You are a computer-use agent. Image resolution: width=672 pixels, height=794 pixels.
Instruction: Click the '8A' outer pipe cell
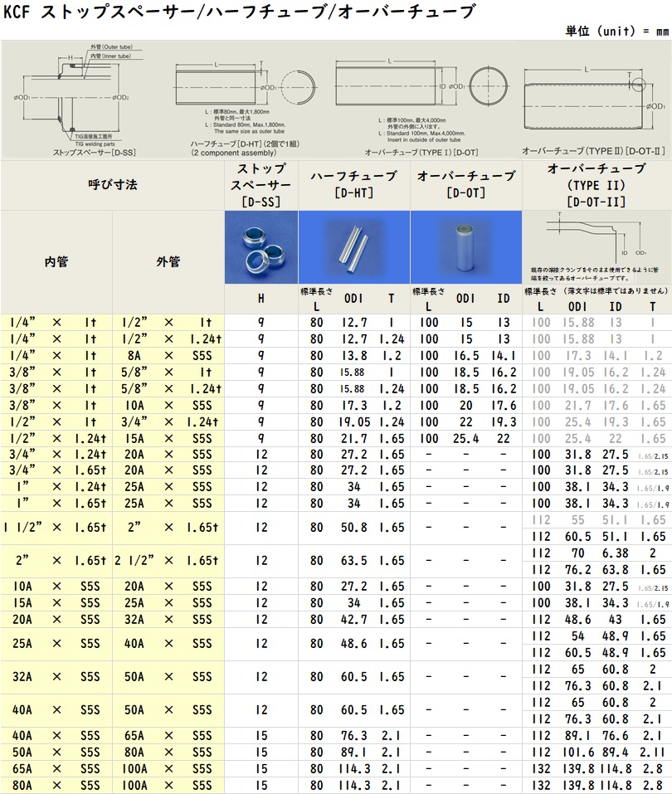(x=134, y=356)
